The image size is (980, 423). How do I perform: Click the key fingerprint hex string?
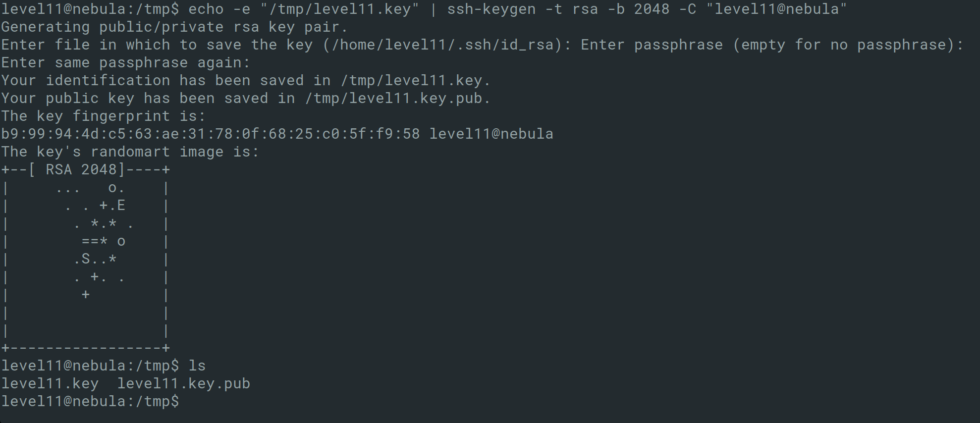coord(210,134)
